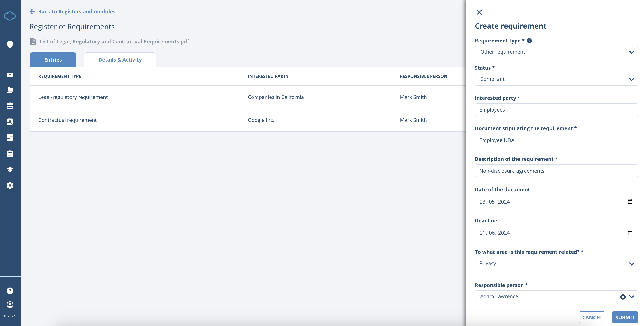Image resolution: width=644 pixels, height=326 pixels.
Task: Expand the Requirement type dropdown
Action: pos(556,52)
